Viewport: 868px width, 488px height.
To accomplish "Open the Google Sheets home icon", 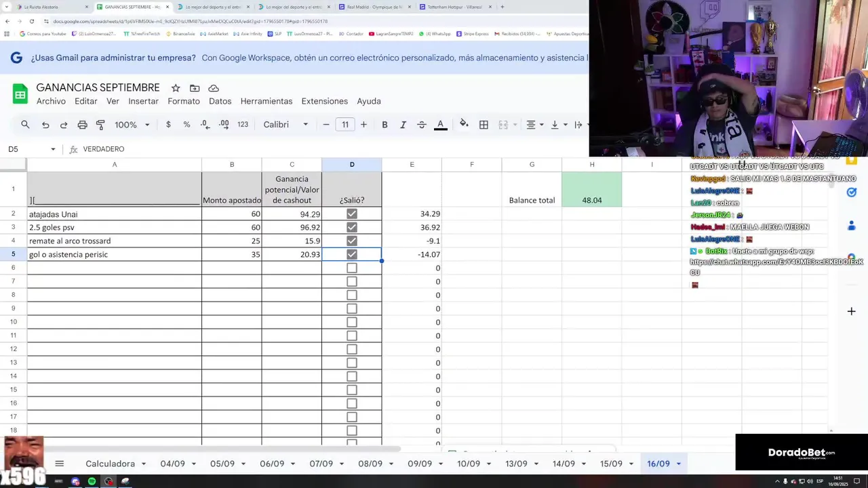I will (x=20, y=94).
